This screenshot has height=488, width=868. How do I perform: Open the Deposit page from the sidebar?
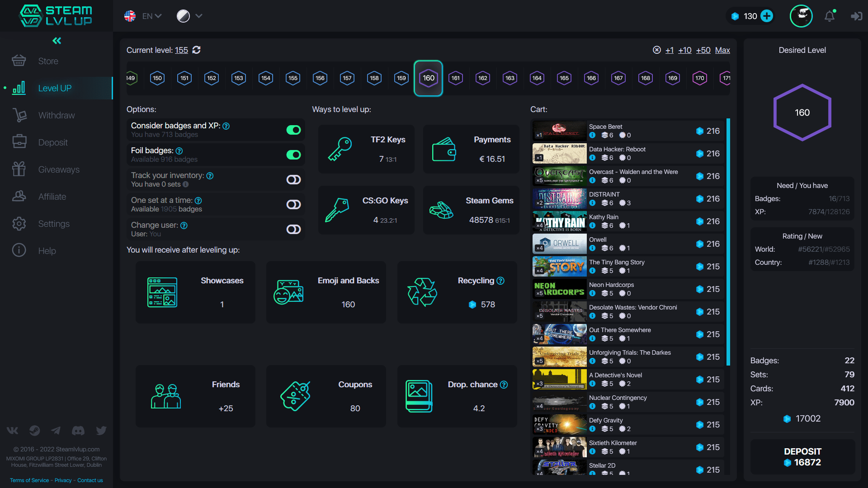[x=53, y=142]
